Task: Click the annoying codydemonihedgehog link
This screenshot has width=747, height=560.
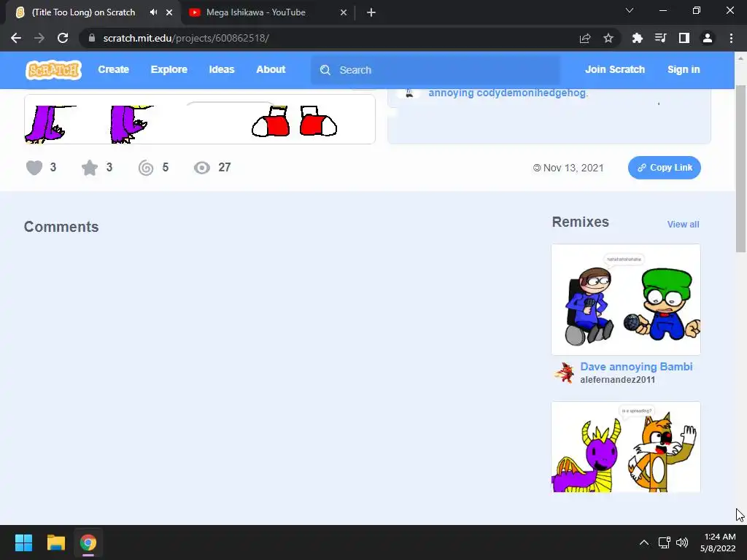Action: pos(508,93)
